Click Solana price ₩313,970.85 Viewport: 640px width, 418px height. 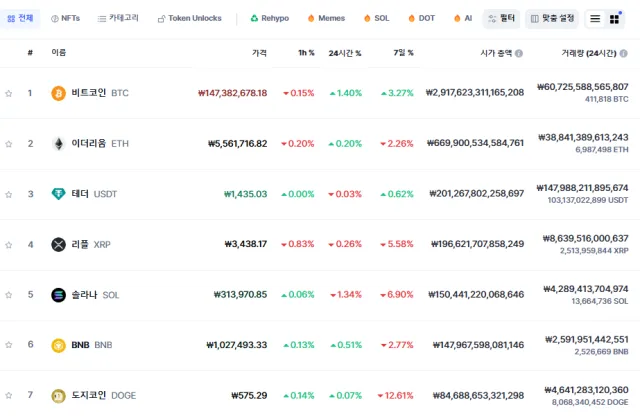coord(240,294)
